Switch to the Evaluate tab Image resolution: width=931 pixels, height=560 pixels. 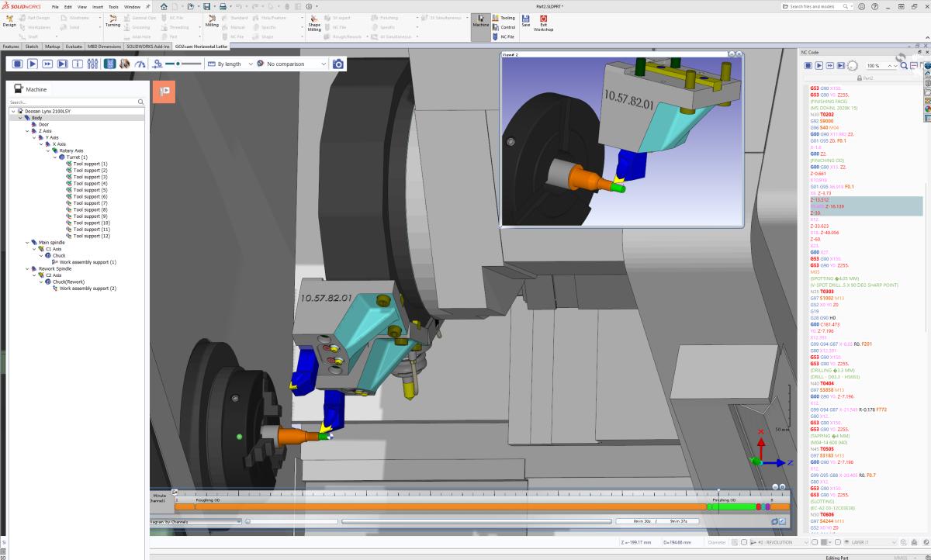click(74, 47)
